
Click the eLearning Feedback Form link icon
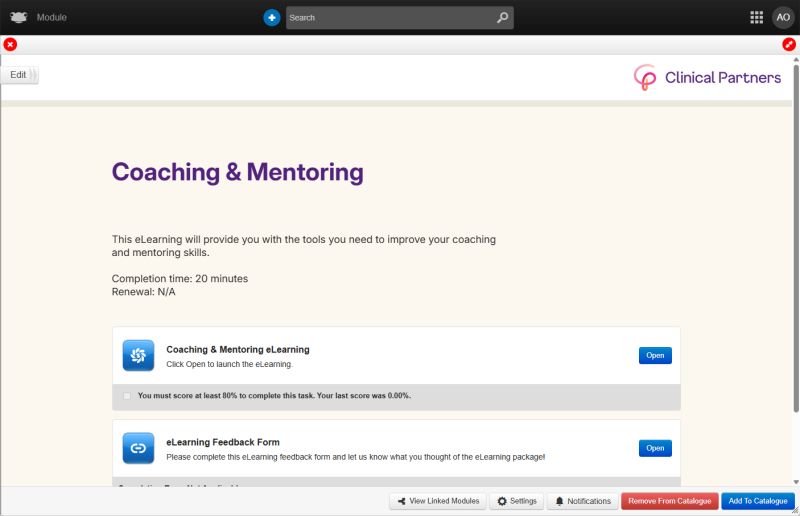pyautogui.click(x=138, y=448)
